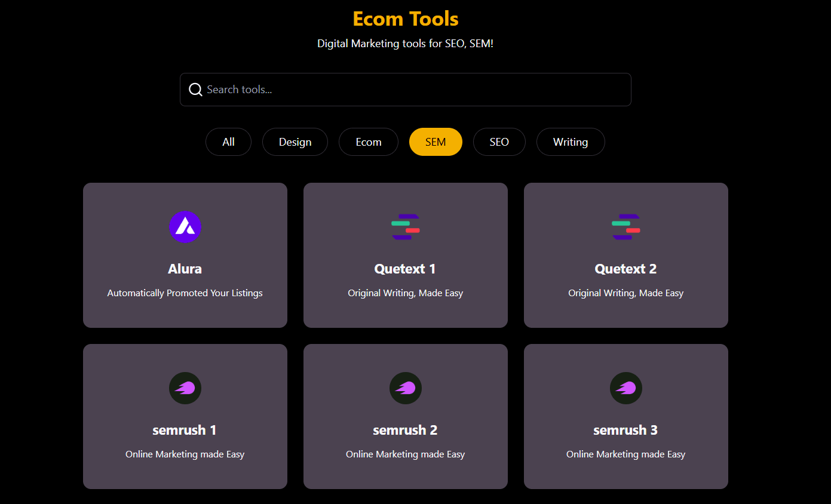Click the semrush 1 logo icon
The height and width of the screenshot is (504, 831).
[x=185, y=388]
